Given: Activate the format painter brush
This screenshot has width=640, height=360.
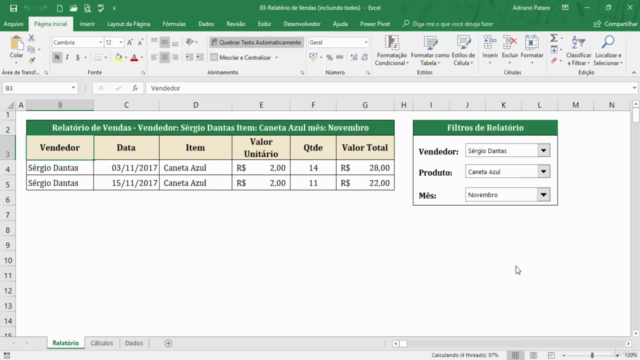Looking at the screenshot, I should pos(31,60).
